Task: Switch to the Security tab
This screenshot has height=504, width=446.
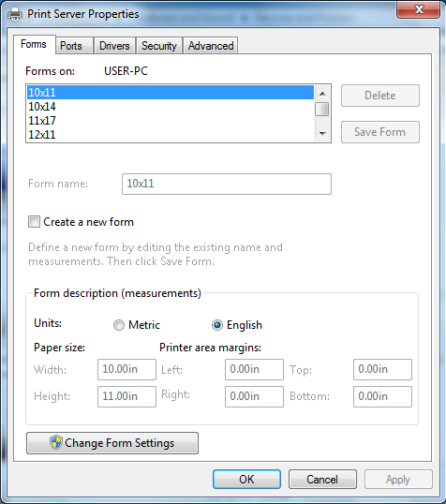Action: coord(159,46)
